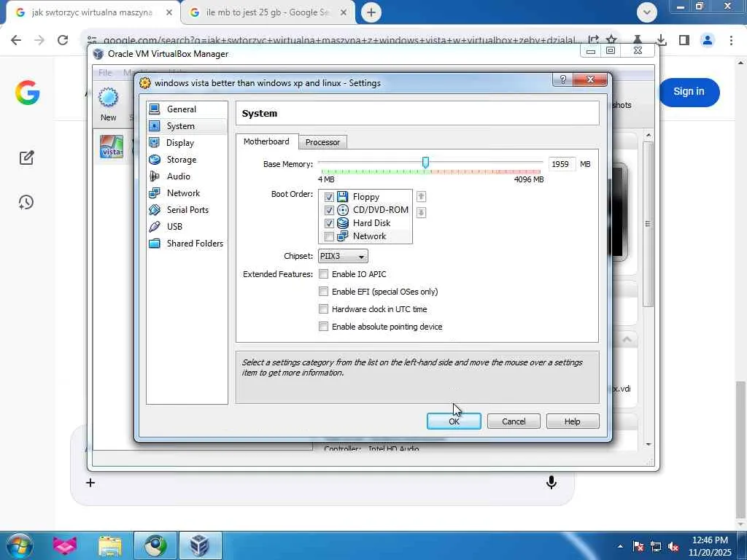The height and width of the screenshot is (560, 747).
Task: Open File menu in VirtualBox Manager
Action: point(105,72)
